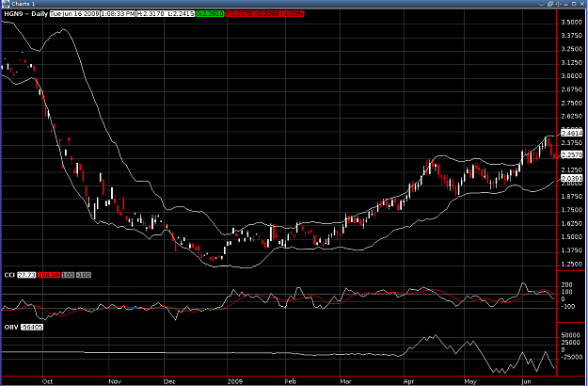
Task: Click the Charts 1 globe application icon
Action: click(6, 4)
